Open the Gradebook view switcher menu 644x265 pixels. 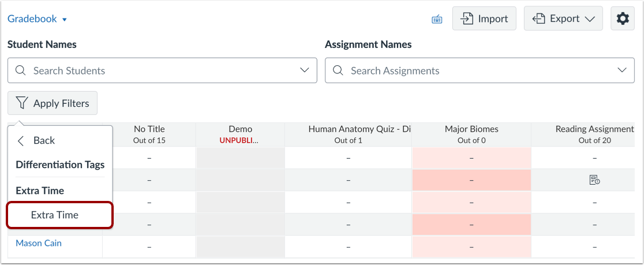pos(37,19)
